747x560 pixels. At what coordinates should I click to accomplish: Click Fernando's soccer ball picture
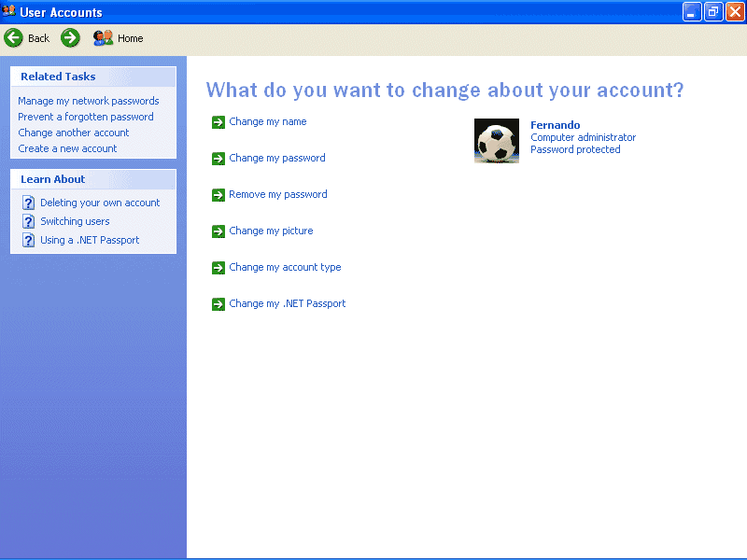coord(496,140)
